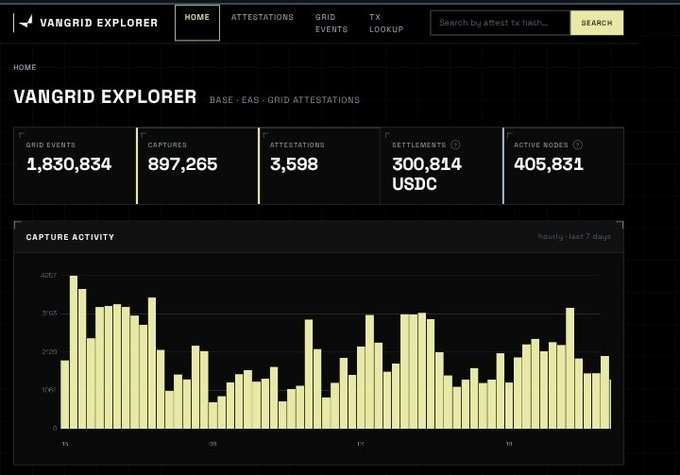Screen dimensions: 680x475
Task: Select the Active Nodes stat card
Action: pyautogui.click(x=564, y=166)
